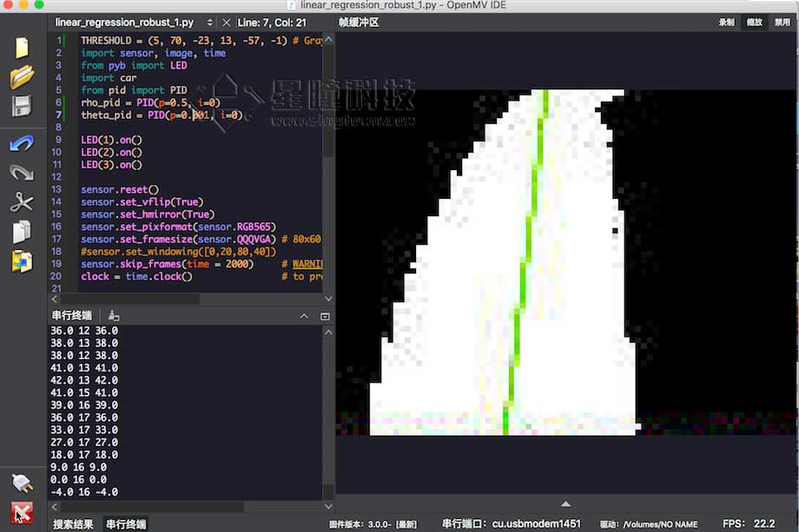Click code editor scroll down arrow

(x=328, y=299)
